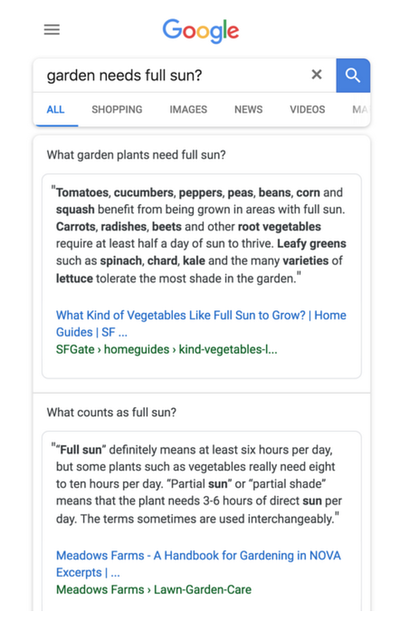Image resolution: width=400 pixels, height=631 pixels.
Task: Open the NEWS tab
Action: (248, 109)
